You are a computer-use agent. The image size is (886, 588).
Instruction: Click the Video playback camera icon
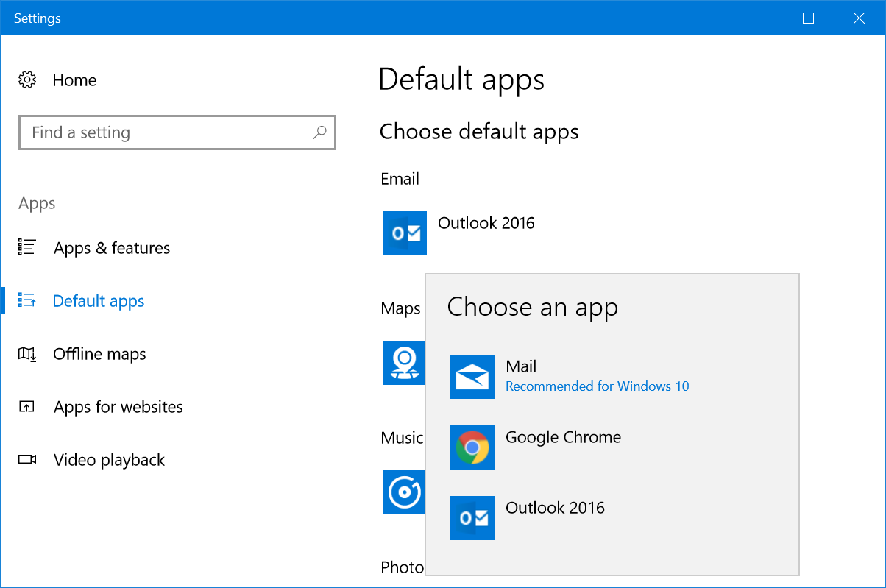[27, 460]
